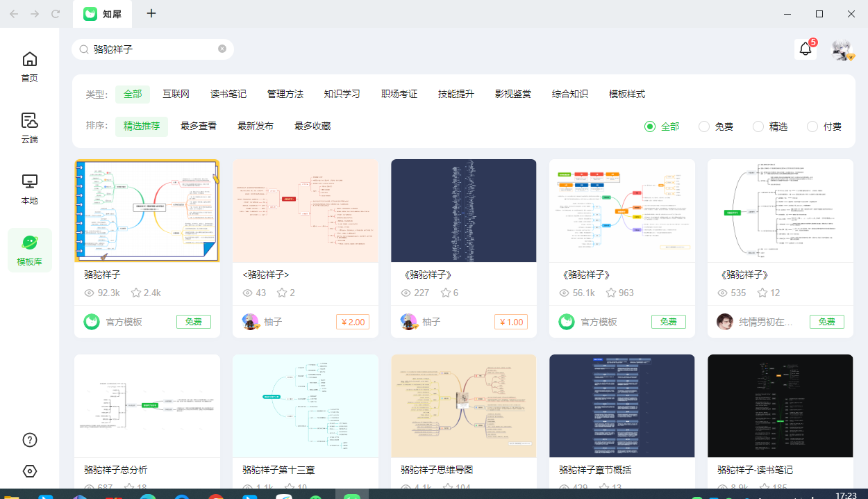Click the star icon on <骆驼祥子> card
Image resolution: width=868 pixels, height=499 pixels.
(282, 293)
